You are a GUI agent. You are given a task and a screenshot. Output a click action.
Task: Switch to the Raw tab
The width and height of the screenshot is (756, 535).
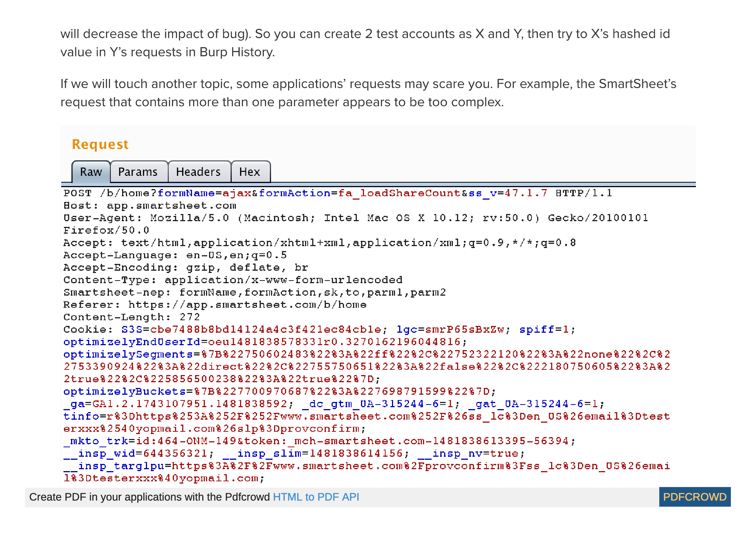91,172
